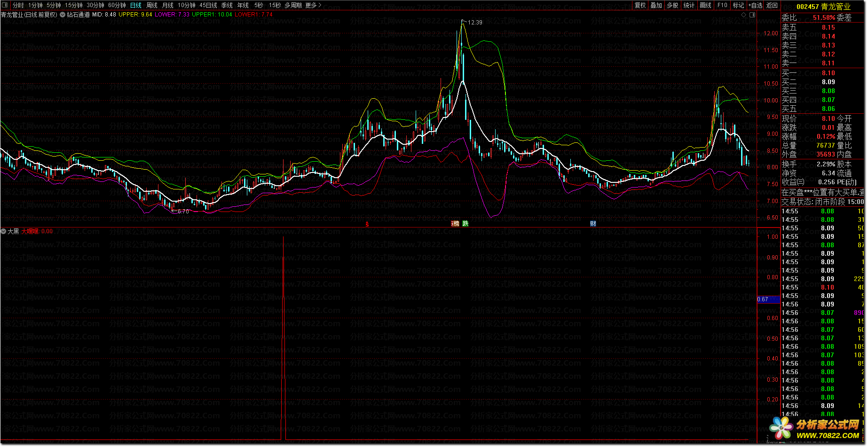
Task: Select the 日线 daily chart tab
Action: point(136,5)
